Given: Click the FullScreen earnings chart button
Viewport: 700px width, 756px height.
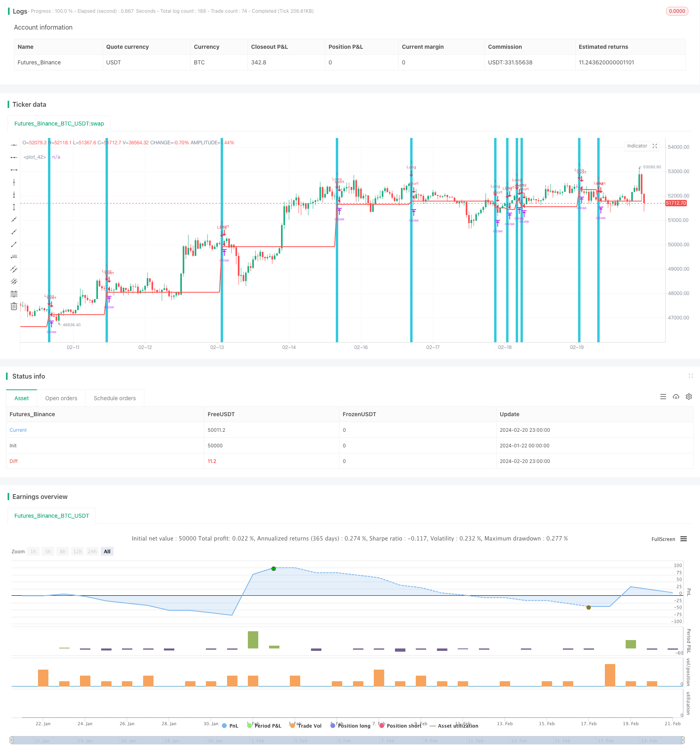Looking at the screenshot, I should pos(663,539).
